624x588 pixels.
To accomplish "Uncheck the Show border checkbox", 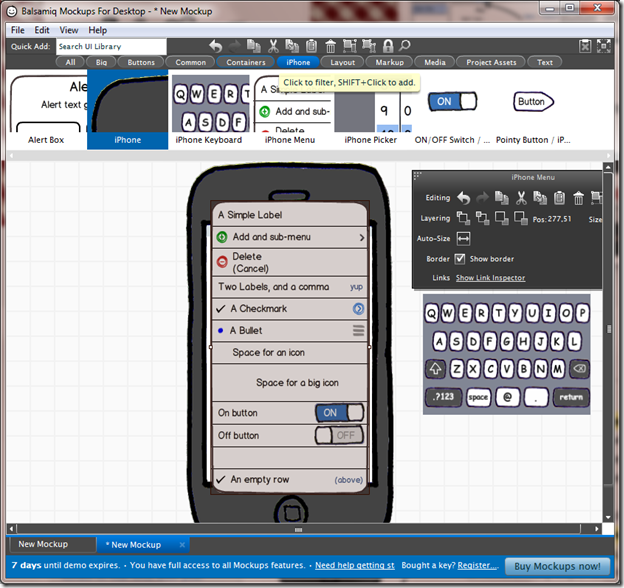I will point(460,259).
